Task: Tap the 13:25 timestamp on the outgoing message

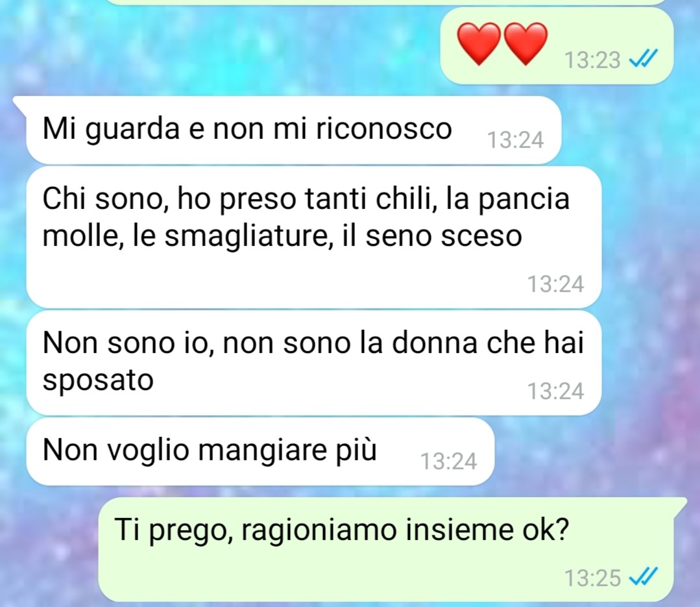Action: 592,578
